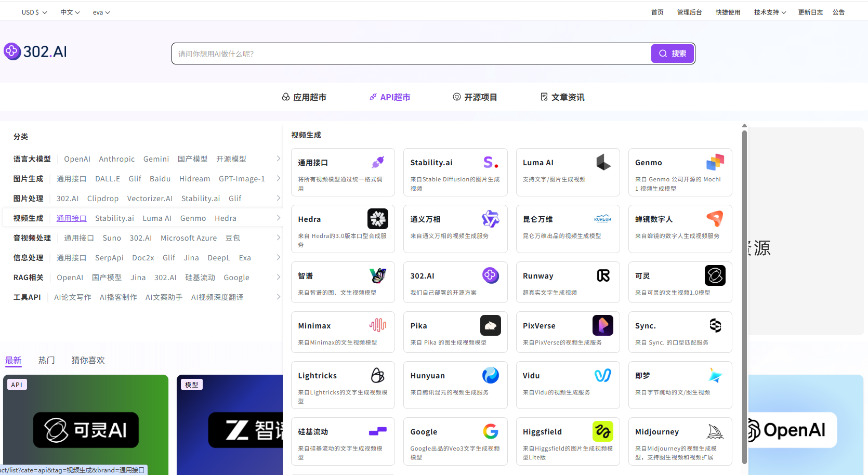Image resolution: width=868 pixels, height=475 pixels.
Task: Click the 302.AI logo icon
Action: (12, 51)
